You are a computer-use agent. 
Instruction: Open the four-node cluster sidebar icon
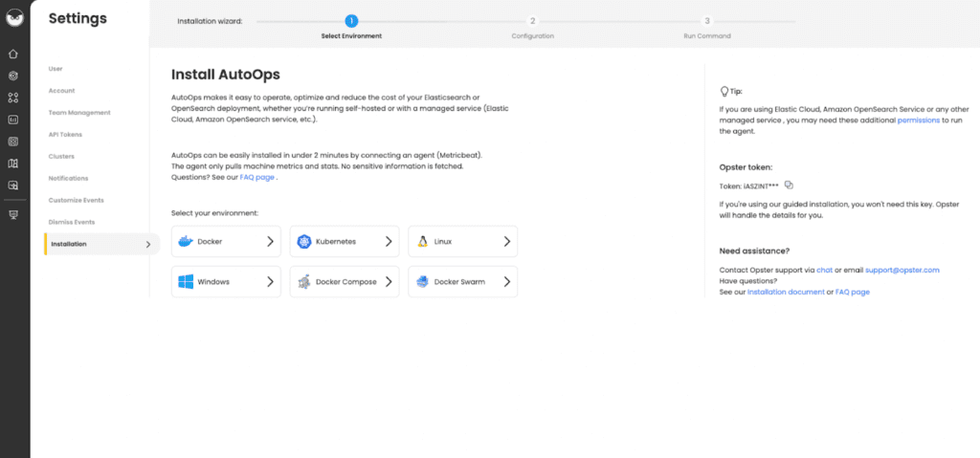click(x=13, y=98)
